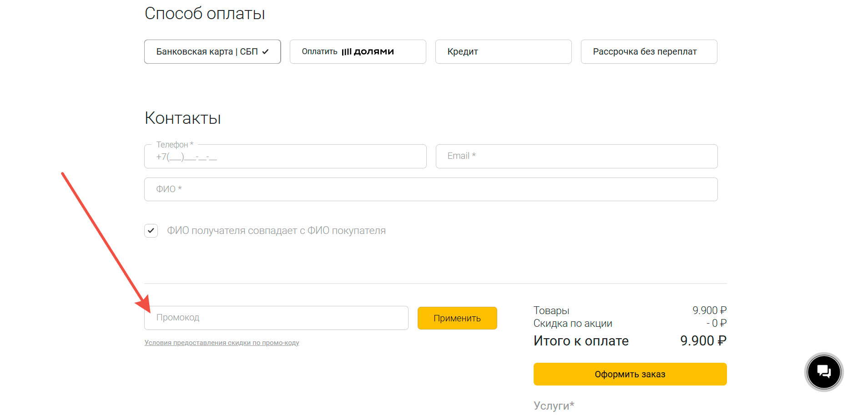Focus the Телефон input field

point(285,156)
